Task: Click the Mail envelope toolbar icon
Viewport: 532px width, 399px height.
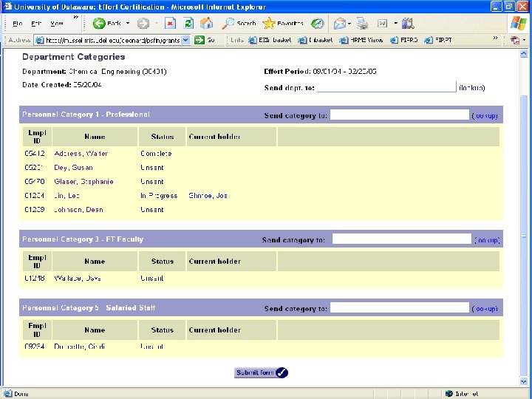Action: [339, 24]
